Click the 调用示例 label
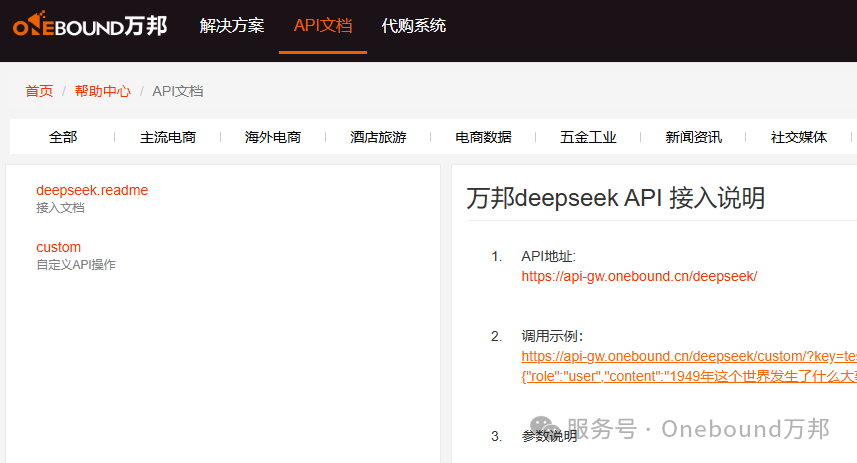The image size is (857, 463). coord(552,336)
